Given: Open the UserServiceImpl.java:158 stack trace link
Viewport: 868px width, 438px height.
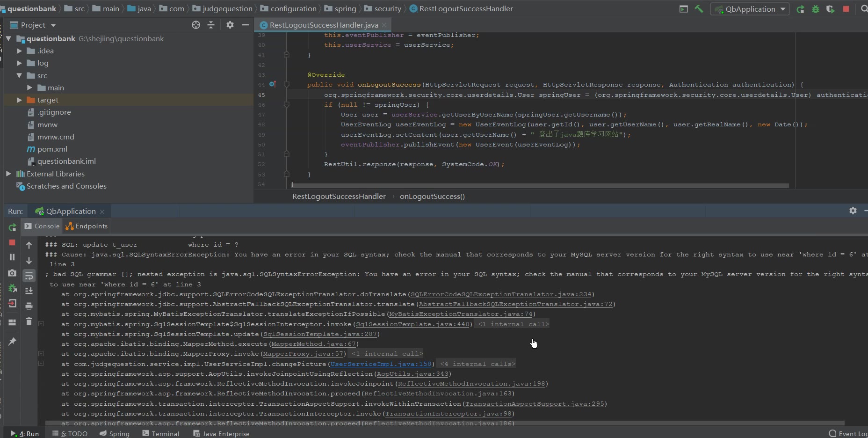Looking at the screenshot, I should pos(381,364).
